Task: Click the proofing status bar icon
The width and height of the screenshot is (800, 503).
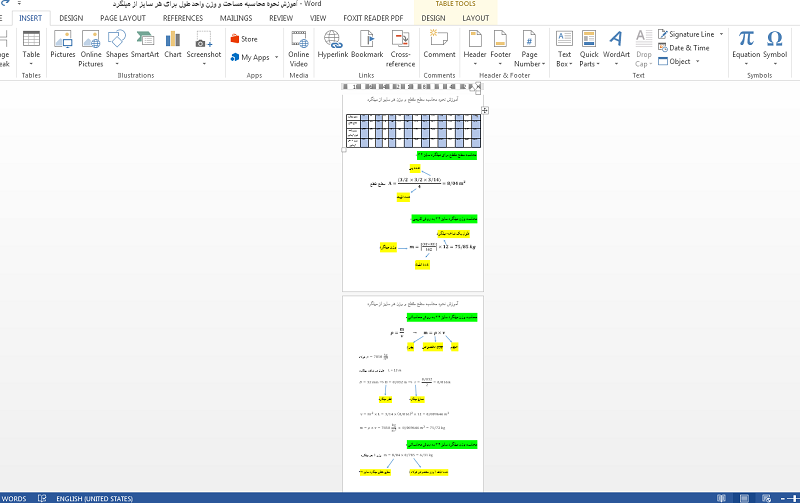Action: pos(42,498)
